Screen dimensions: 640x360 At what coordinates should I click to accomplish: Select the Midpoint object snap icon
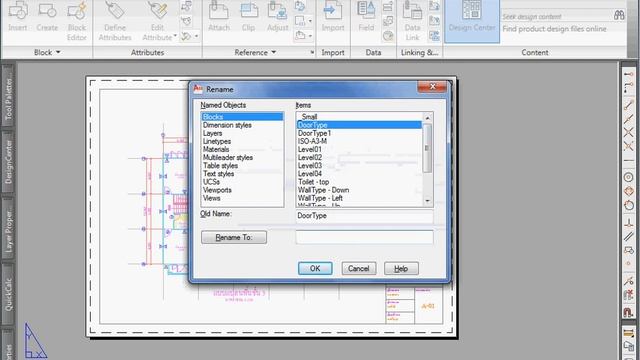[x=629, y=119]
